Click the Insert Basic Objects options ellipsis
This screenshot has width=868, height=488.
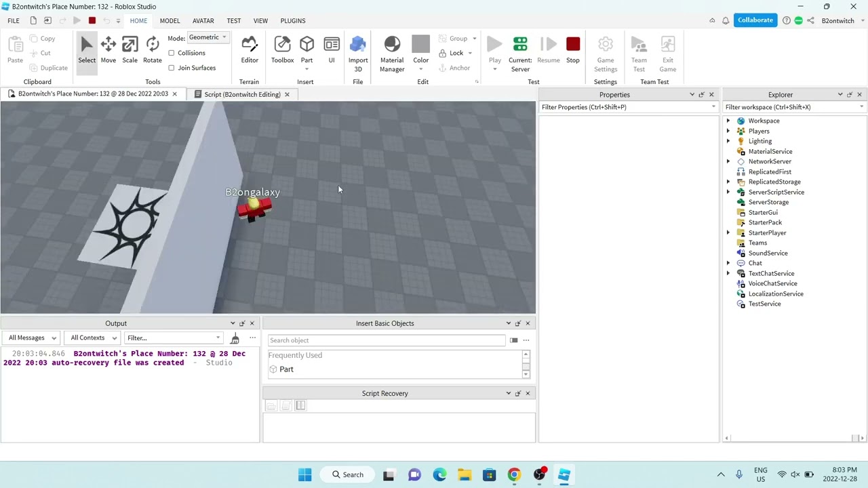(526, 340)
